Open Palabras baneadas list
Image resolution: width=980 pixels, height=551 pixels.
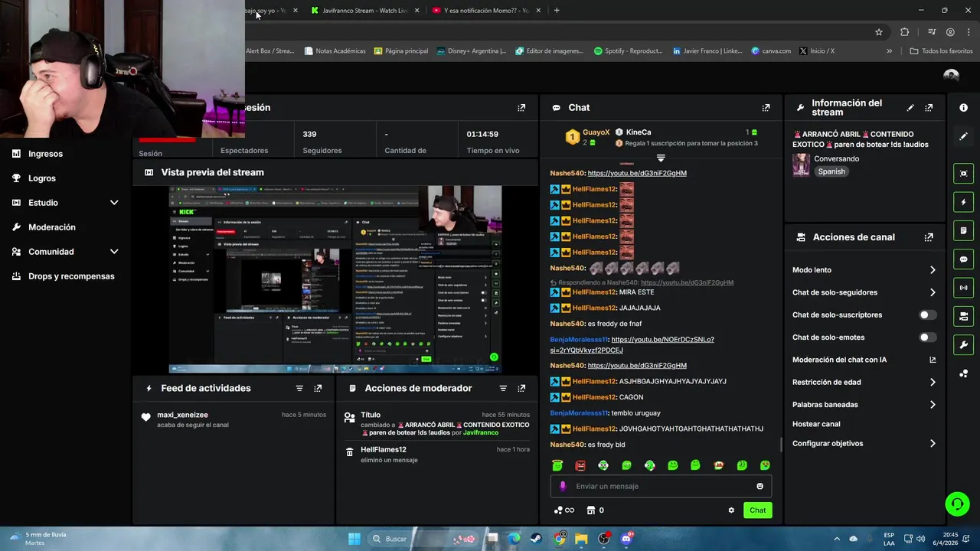pos(864,405)
